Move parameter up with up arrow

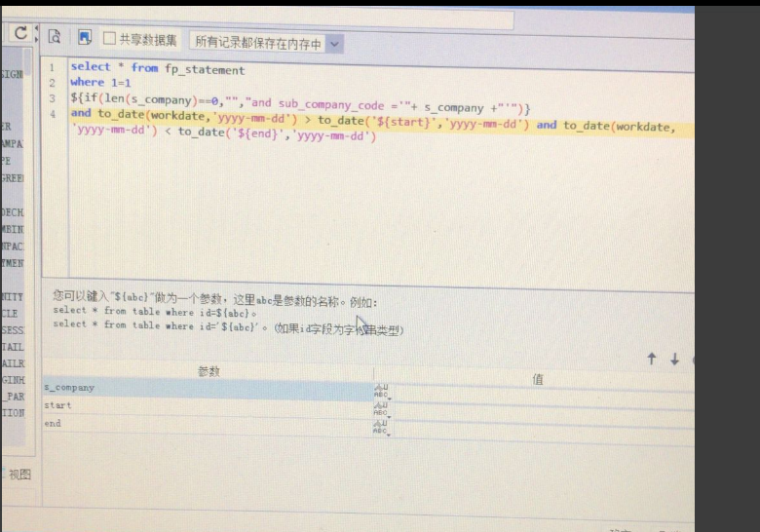tap(652, 359)
